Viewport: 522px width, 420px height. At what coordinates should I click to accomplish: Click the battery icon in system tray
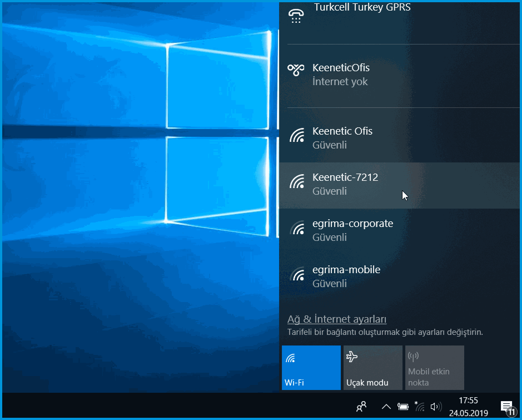[403, 407]
